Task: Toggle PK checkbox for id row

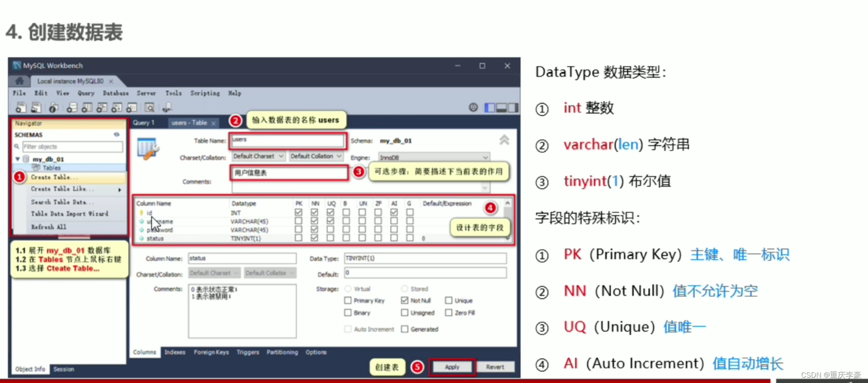Action: coord(299,212)
